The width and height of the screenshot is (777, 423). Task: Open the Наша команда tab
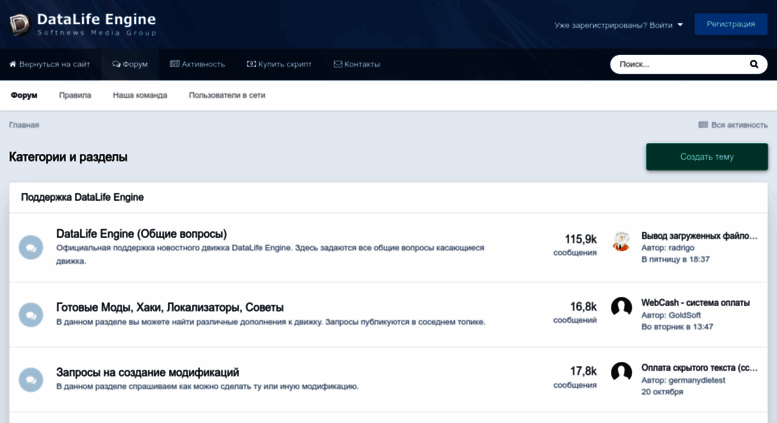140,95
